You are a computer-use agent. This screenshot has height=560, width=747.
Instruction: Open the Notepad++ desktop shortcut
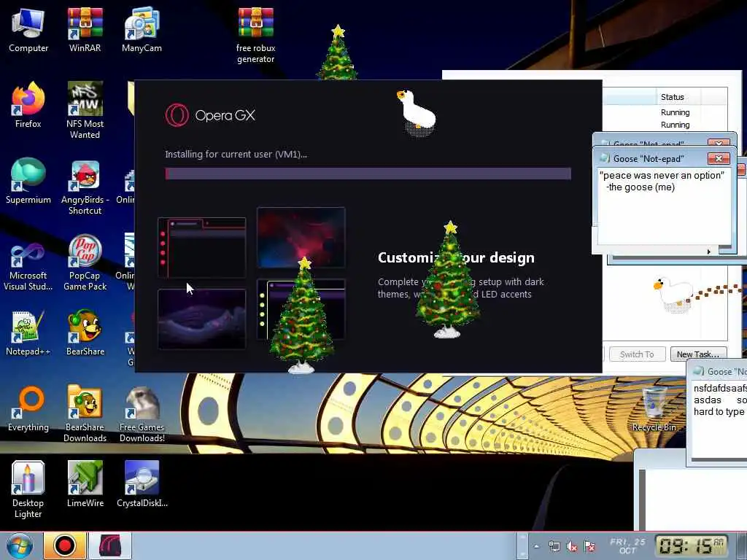(x=28, y=332)
